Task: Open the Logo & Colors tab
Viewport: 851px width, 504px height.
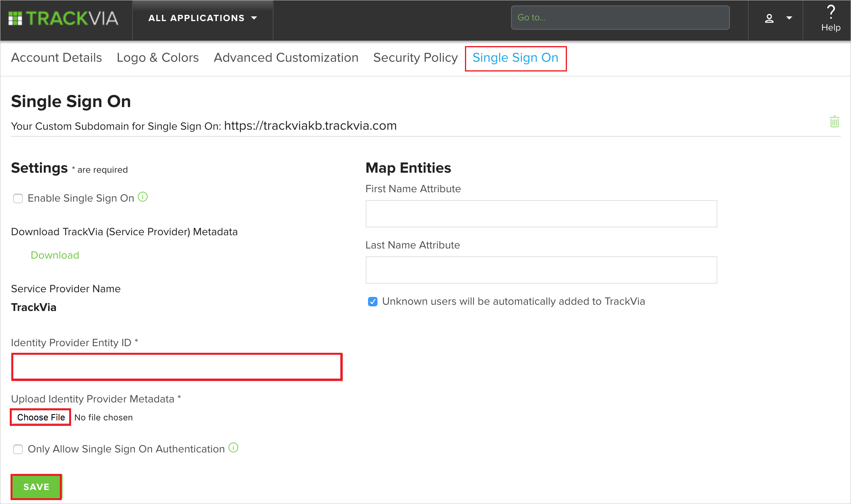Action: [x=157, y=57]
